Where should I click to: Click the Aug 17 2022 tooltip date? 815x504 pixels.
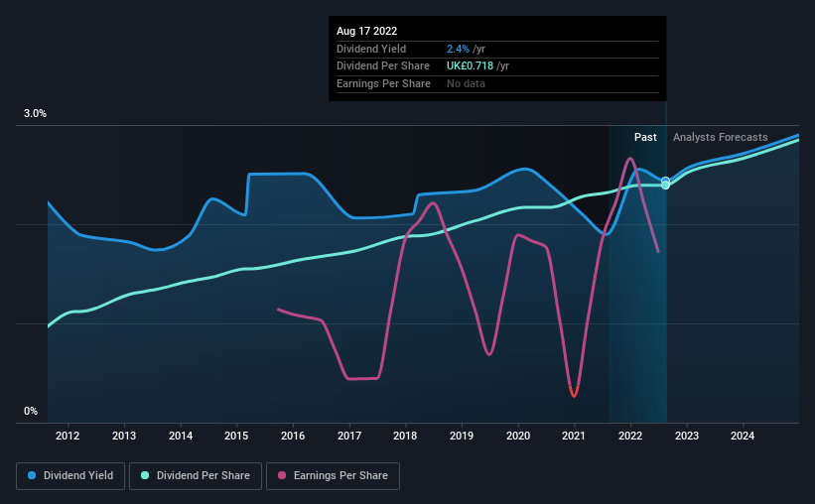click(x=366, y=31)
